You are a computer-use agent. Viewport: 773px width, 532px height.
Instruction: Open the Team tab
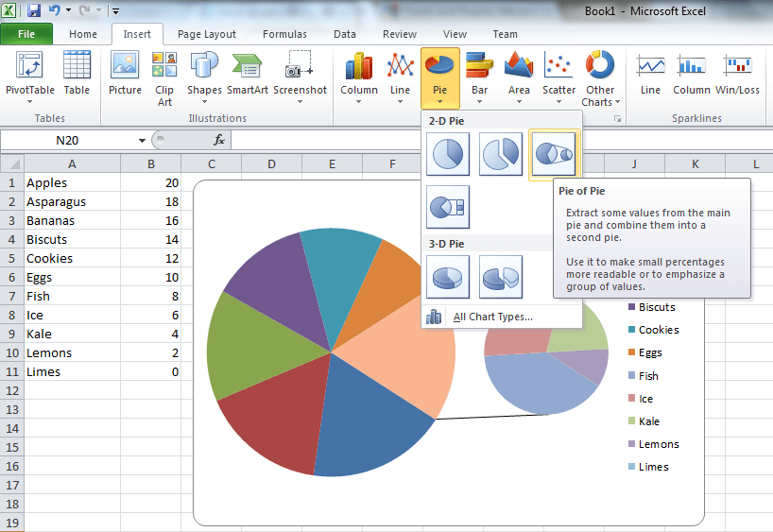click(x=505, y=34)
